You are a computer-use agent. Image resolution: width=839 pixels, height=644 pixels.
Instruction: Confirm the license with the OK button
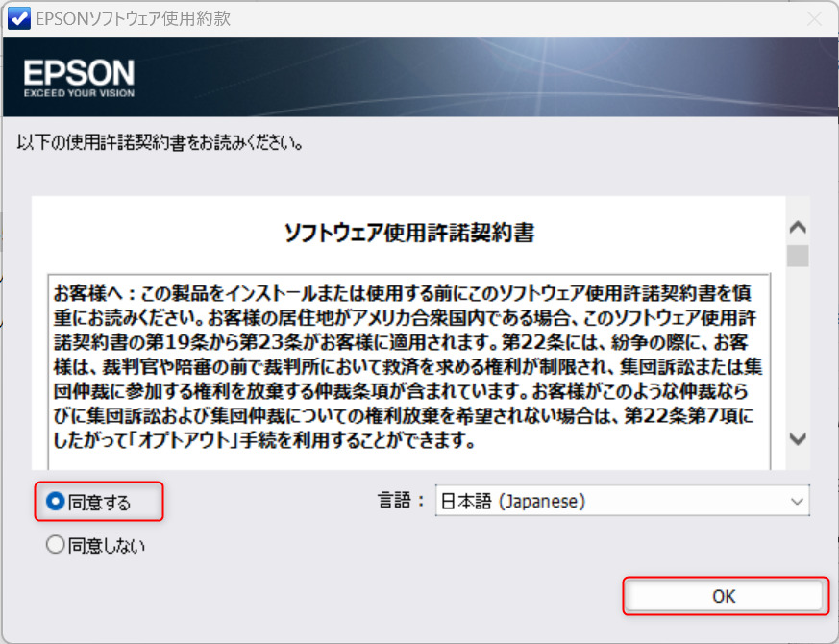point(724,596)
